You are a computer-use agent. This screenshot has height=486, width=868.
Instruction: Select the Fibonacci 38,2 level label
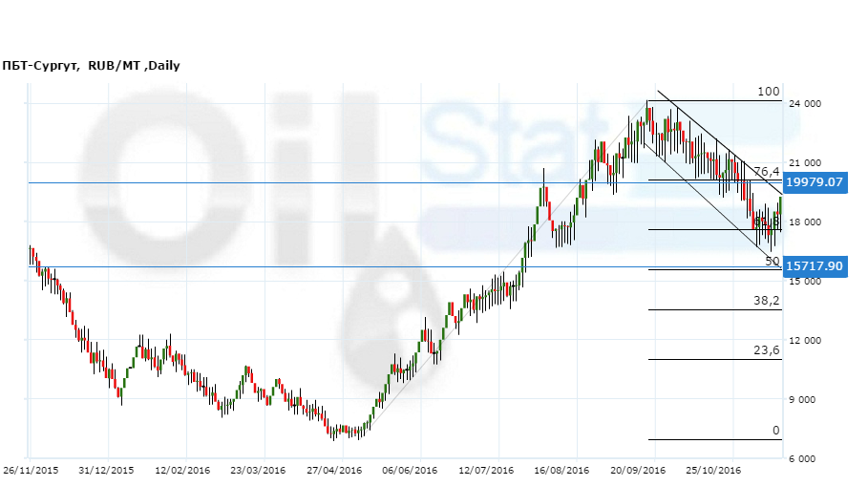pyautogui.click(x=767, y=300)
